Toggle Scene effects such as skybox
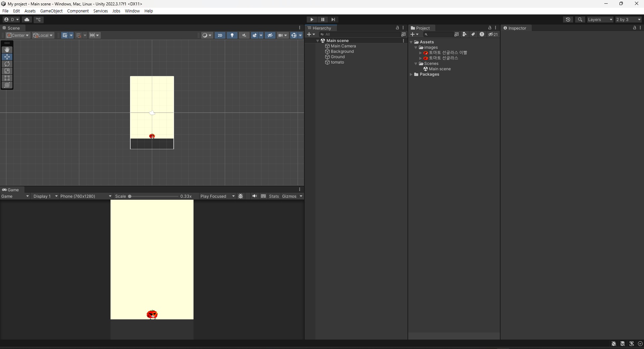The height and width of the screenshot is (349, 644). 255,35
